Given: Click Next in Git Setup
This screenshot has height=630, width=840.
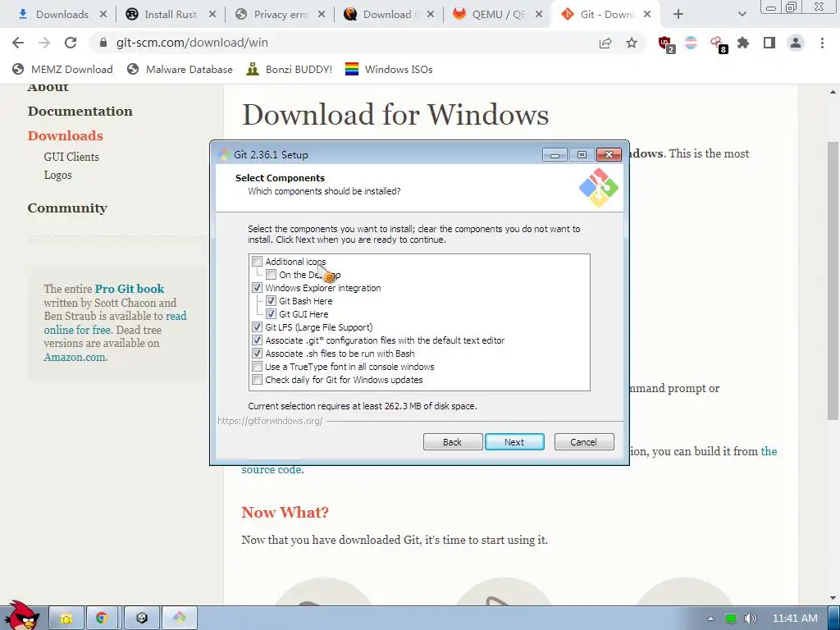Looking at the screenshot, I should [x=514, y=442].
